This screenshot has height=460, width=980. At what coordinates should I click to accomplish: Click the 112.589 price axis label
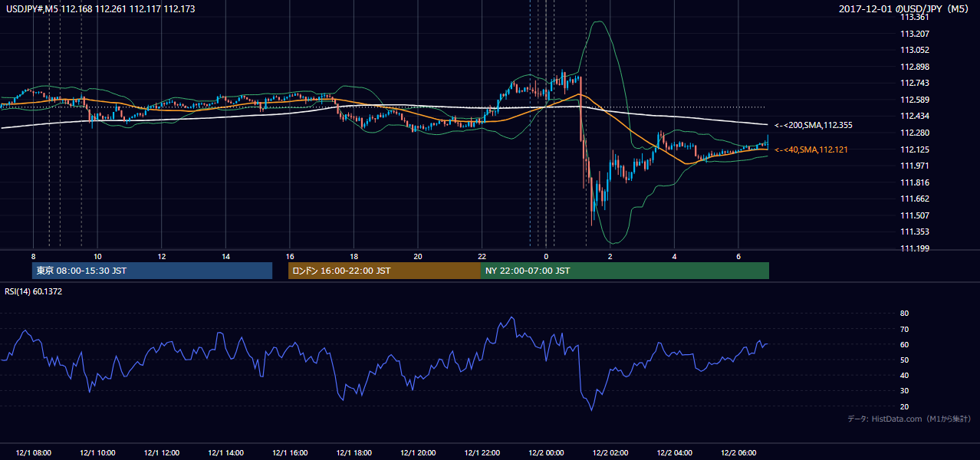pyautogui.click(x=914, y=100)
